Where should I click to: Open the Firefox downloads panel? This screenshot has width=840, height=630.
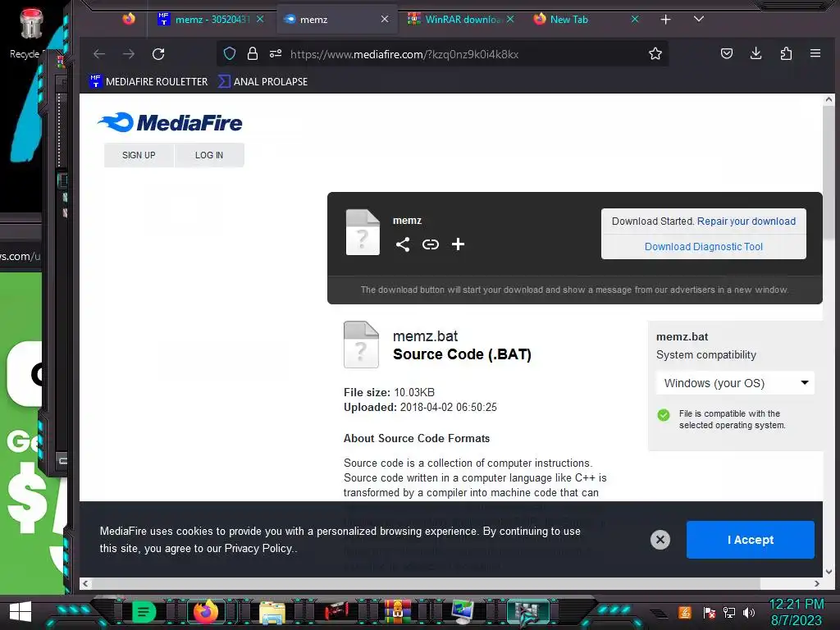pos(756,53)
